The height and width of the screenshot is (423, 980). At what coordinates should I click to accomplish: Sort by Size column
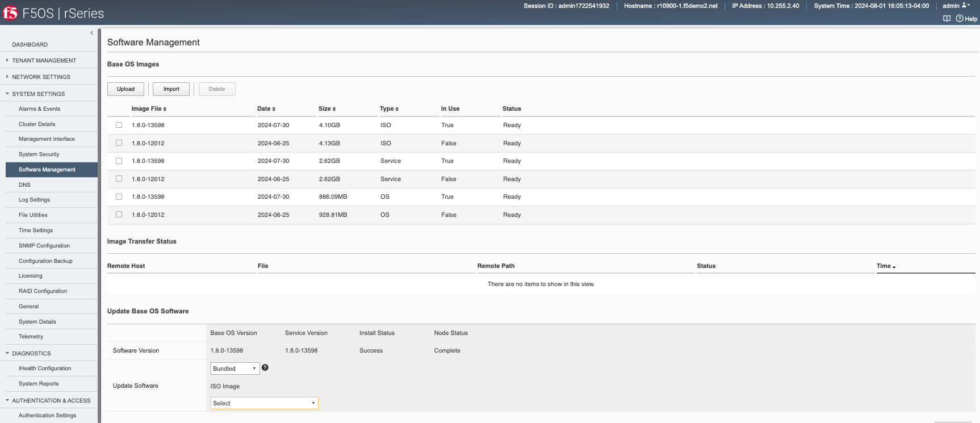pos(327,108)
